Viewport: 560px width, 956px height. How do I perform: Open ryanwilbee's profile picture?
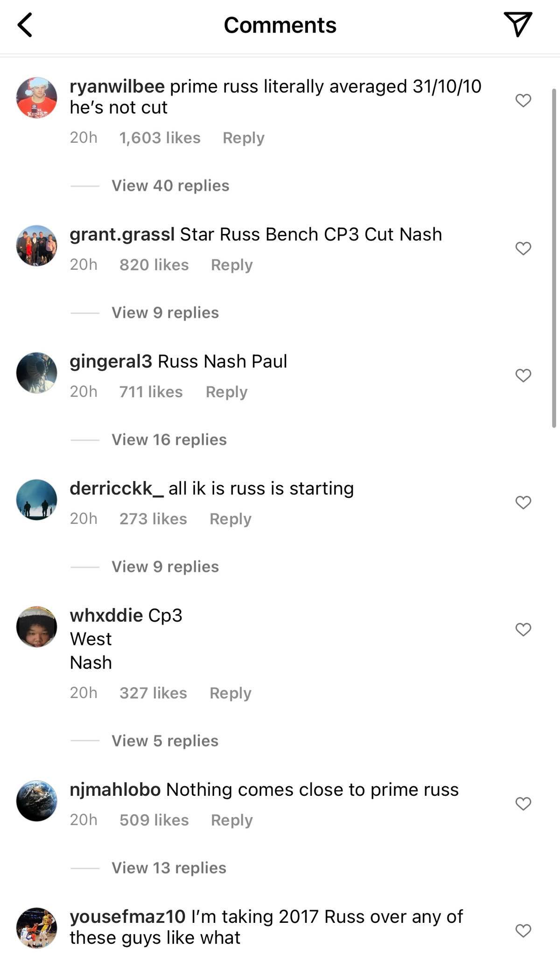coord(37,98)
